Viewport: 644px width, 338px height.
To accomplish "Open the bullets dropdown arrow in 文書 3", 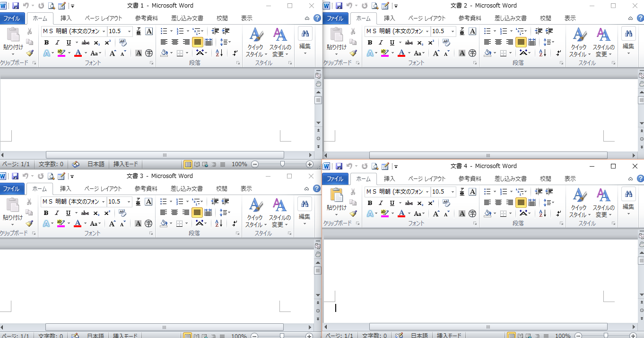I will click(170, 202).
